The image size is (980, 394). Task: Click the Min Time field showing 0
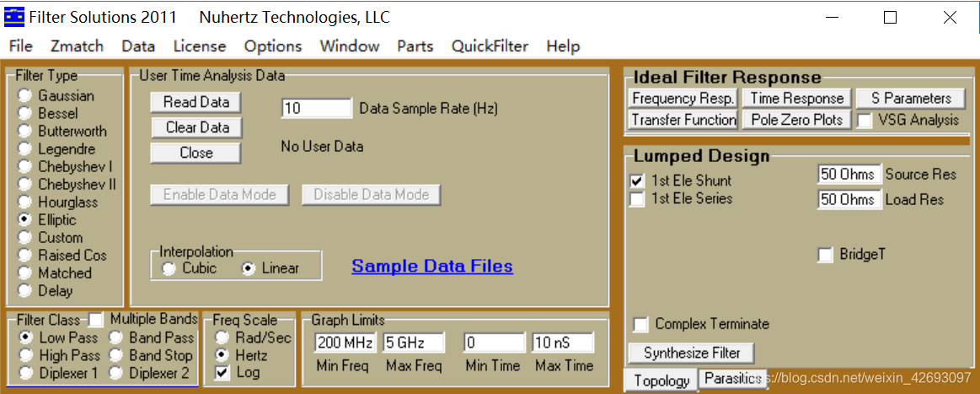[x=495, y=343]
